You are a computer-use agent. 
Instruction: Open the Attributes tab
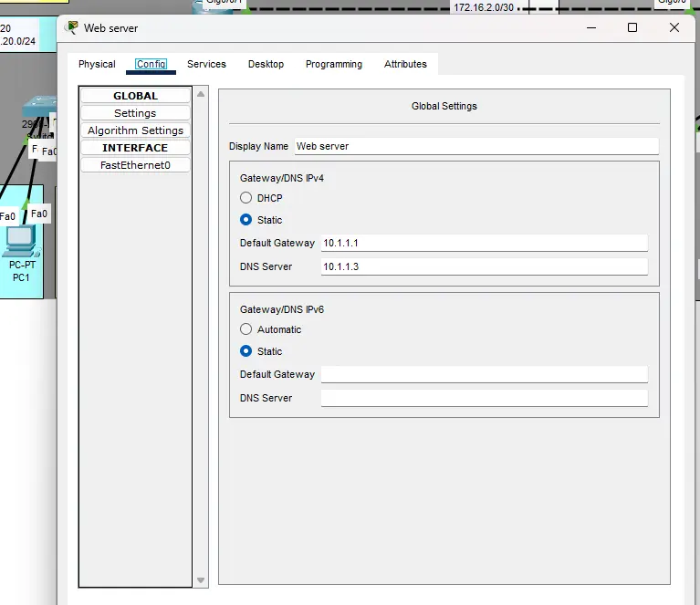pos(405,64)
